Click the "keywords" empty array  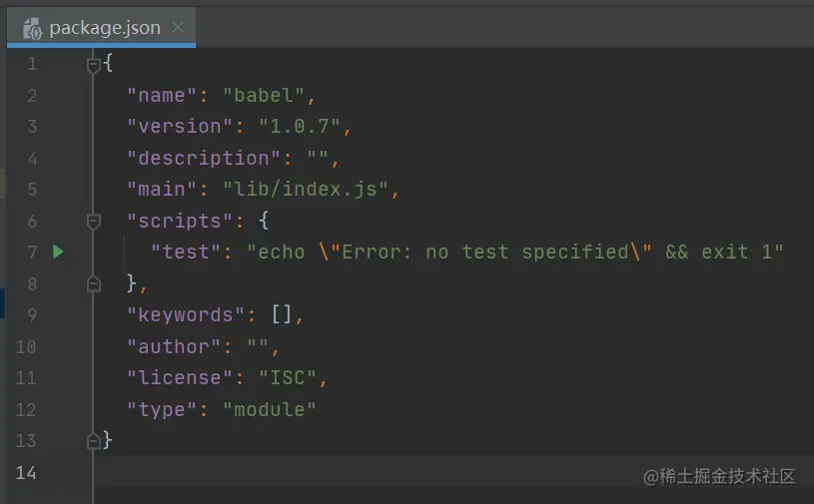click(283, 314)
